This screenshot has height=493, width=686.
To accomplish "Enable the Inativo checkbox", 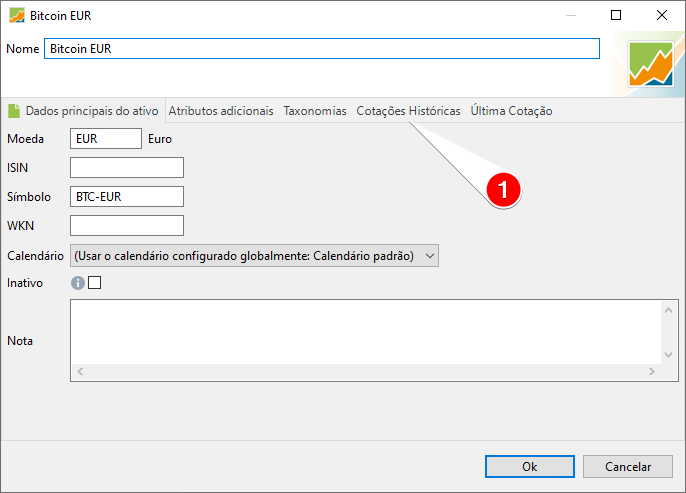I will tap(94, 283).
